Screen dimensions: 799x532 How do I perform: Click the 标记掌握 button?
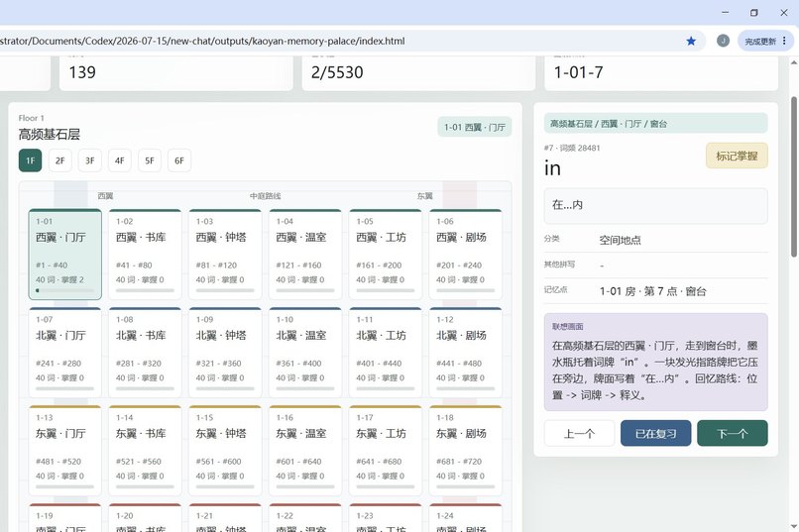tap(737, 156)
